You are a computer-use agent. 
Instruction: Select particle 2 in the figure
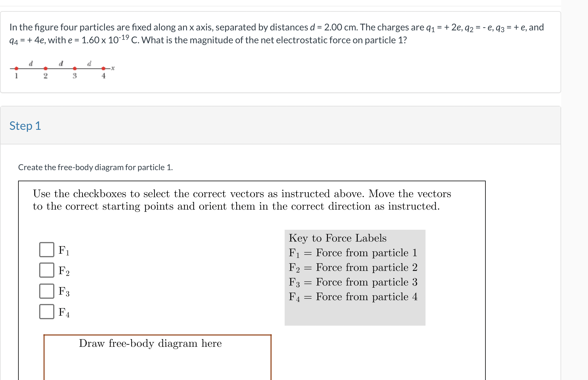point(46,69)
